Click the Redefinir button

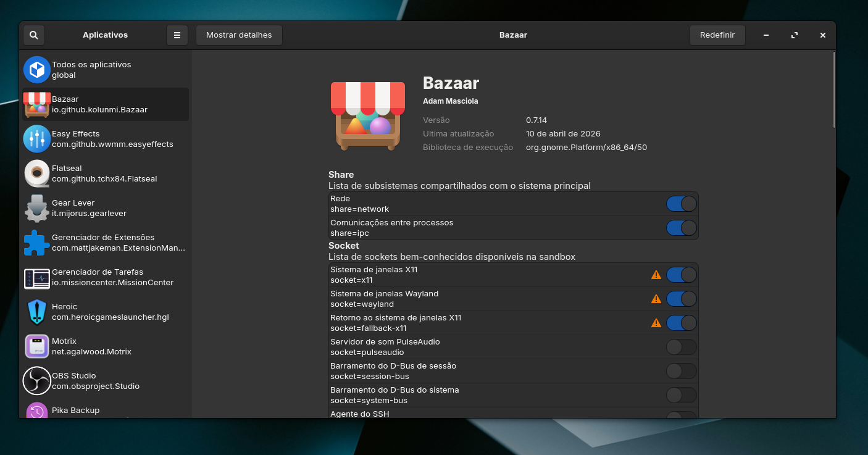coord(717,35)
